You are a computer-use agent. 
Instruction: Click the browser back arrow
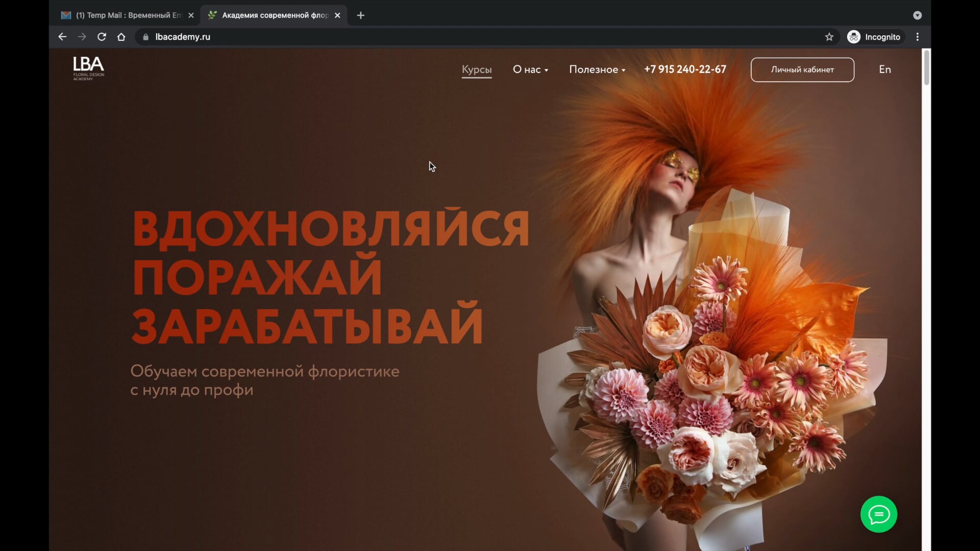coord(62,37)
